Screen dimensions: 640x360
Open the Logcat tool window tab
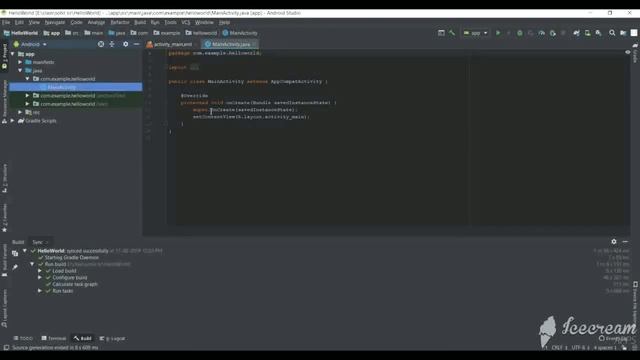[113, 338]
